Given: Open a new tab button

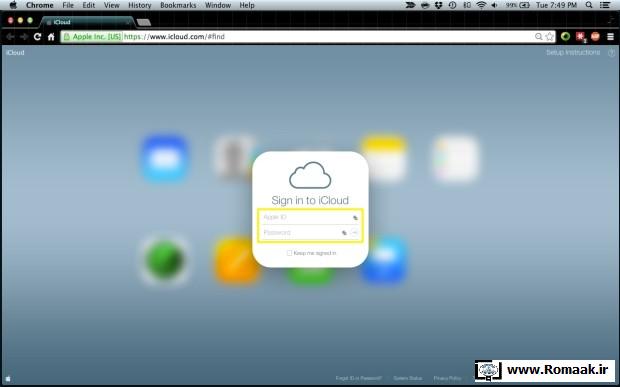Looking at the screenshot, I should pyautogui.click(x=144, y=23).
